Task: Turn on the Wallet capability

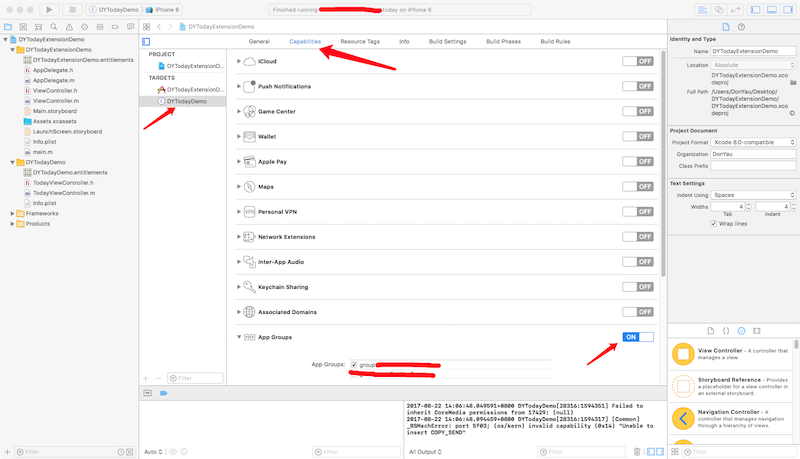Action: coord(638,136)
